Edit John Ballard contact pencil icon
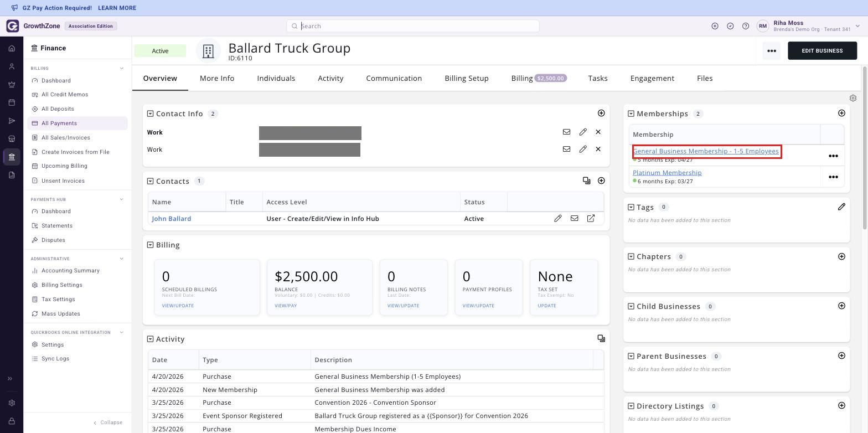Image resolution: width=868 pixels, height=433 pixels. coord(558,218)
